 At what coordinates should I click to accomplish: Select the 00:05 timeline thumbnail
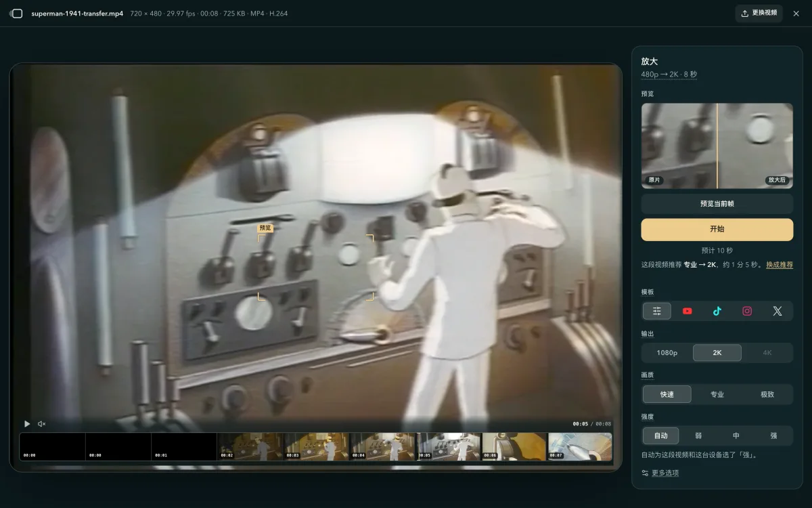(x=449, y=447)
